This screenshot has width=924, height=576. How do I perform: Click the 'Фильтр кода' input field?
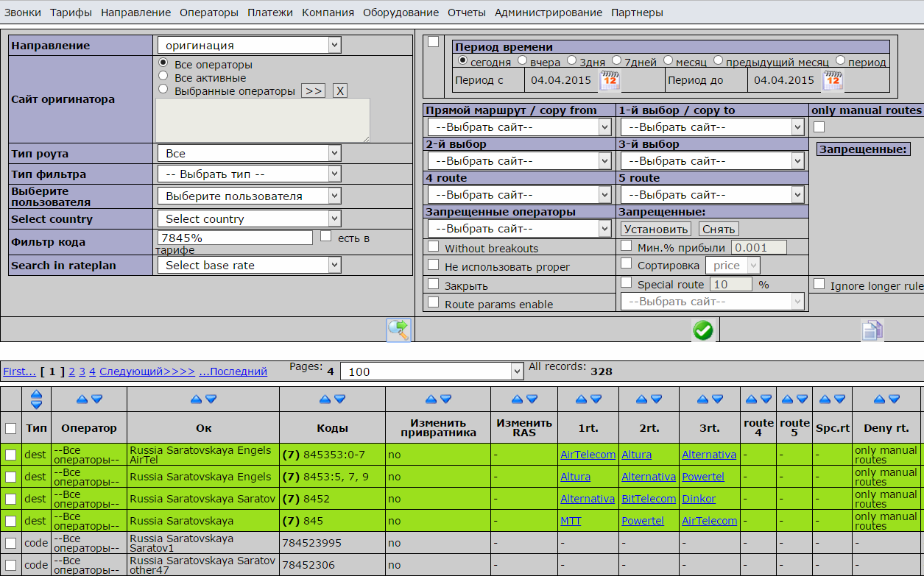coord(235,238)
